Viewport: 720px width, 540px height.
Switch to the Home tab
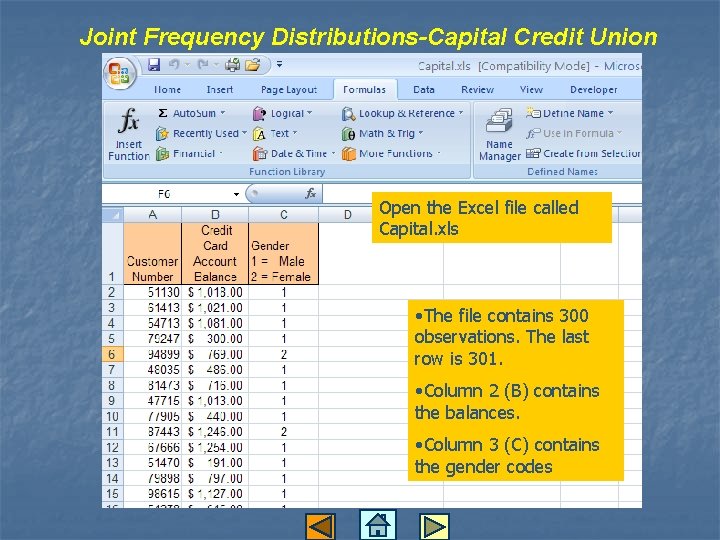(167, 90)
